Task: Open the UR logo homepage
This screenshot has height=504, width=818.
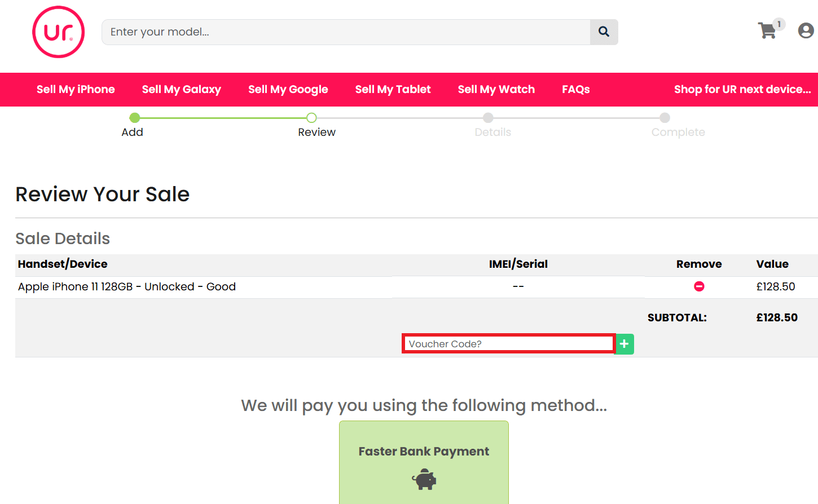Action: point(59,32)
